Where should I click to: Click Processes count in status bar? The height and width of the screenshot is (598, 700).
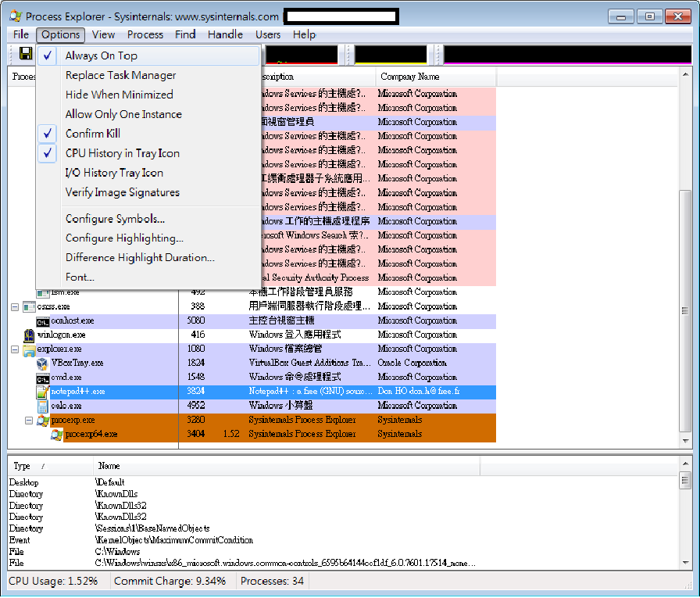[272, 582]
